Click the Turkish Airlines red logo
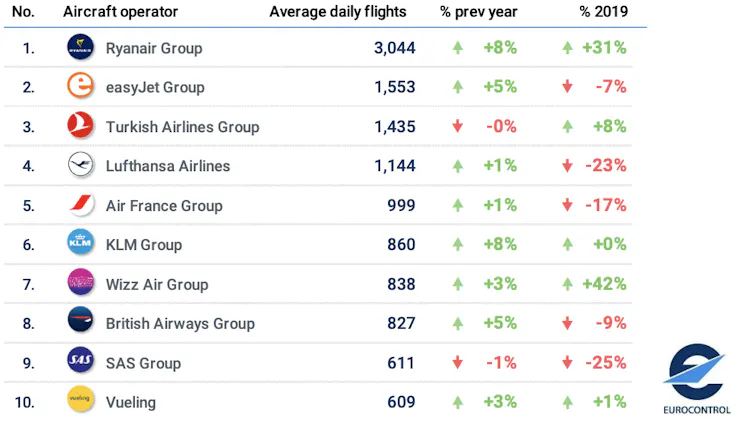Viewport: 754px width, 425px height. (80, 125)
